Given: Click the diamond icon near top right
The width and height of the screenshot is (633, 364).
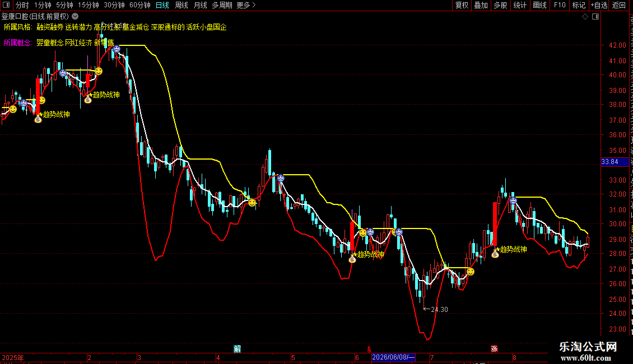Looking at the screenshot, I should (585, 17).
